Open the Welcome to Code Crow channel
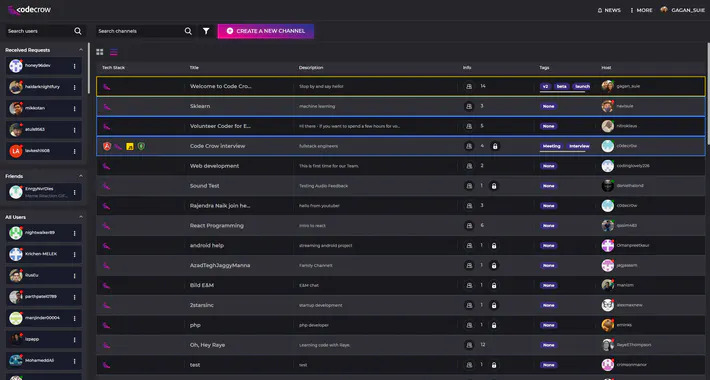The width and height of the screenshot is (710, 380). pyautogui.click(x=401, y=86)
